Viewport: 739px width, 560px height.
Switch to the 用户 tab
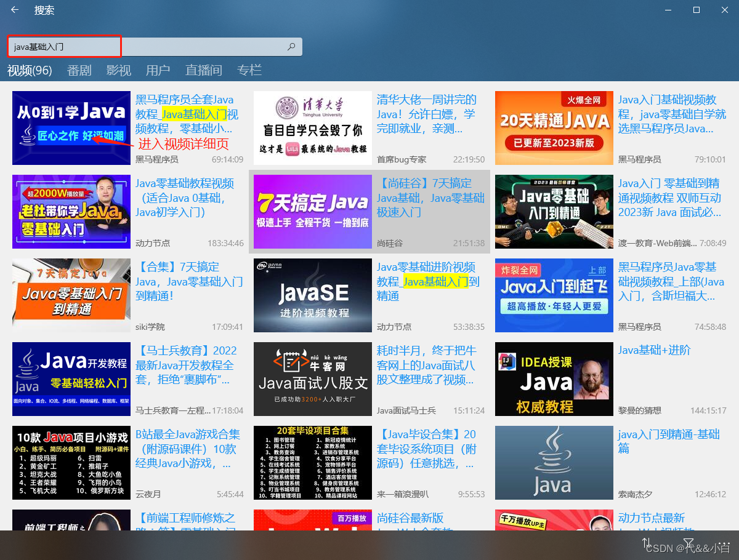tap(158, 71)
